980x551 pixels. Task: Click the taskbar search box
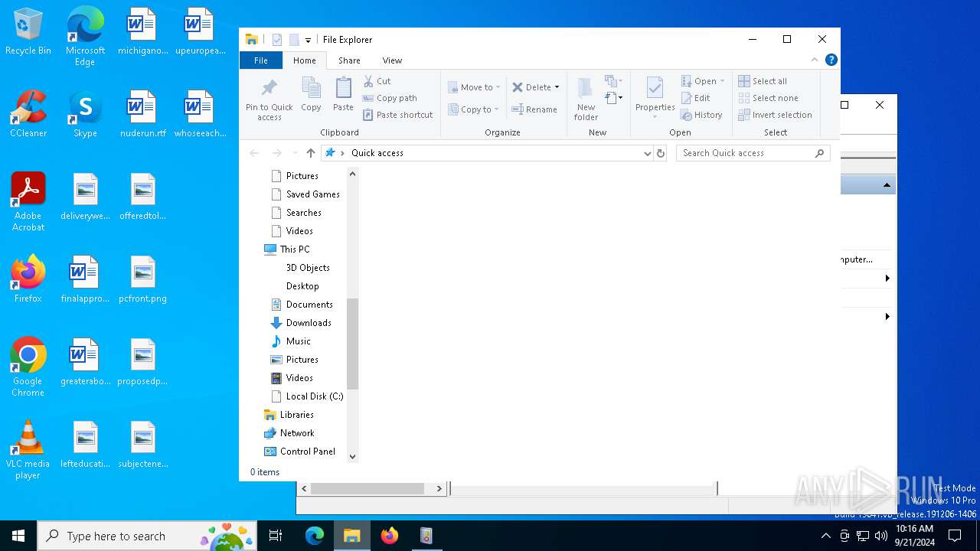pyautogui.click(x=147, y=536)
